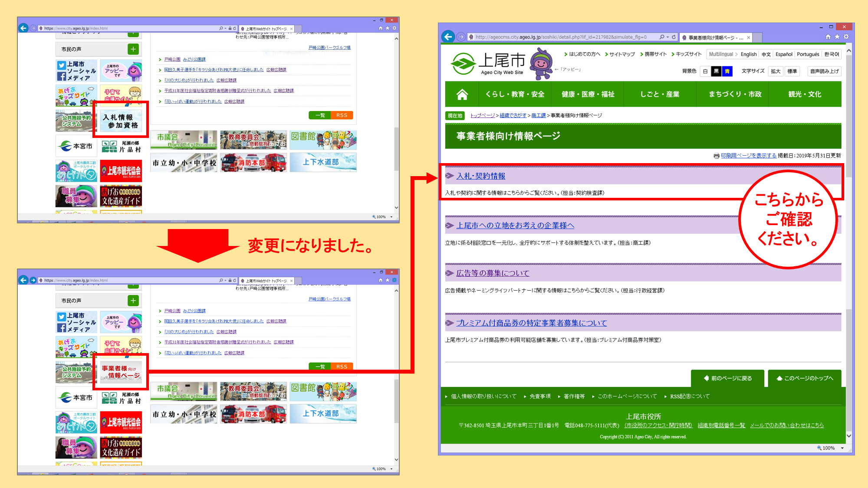This screenshot has height=488, width=868.
Task: Click 上下水道部 banner in bottom-left window
Action: click(323, 413)
